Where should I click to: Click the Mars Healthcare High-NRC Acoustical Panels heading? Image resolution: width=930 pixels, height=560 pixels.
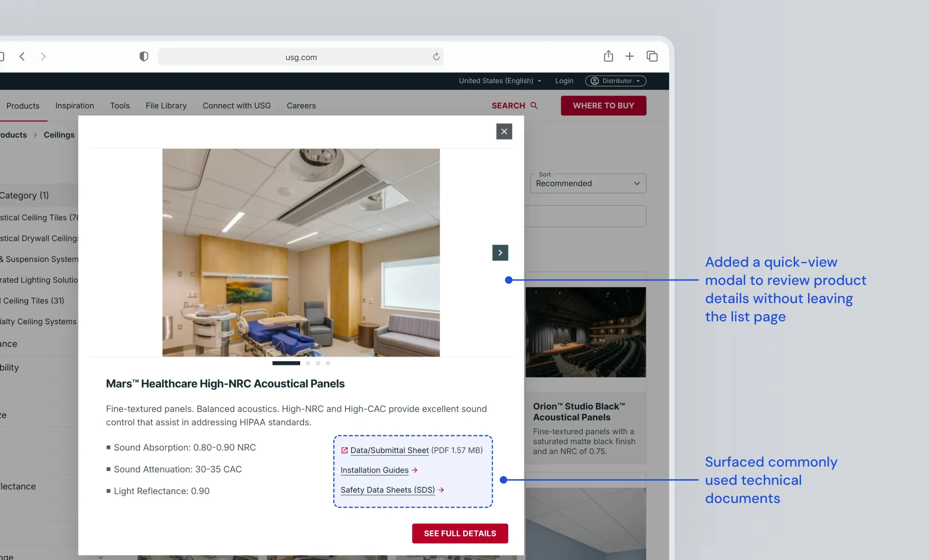coord(225,384)
